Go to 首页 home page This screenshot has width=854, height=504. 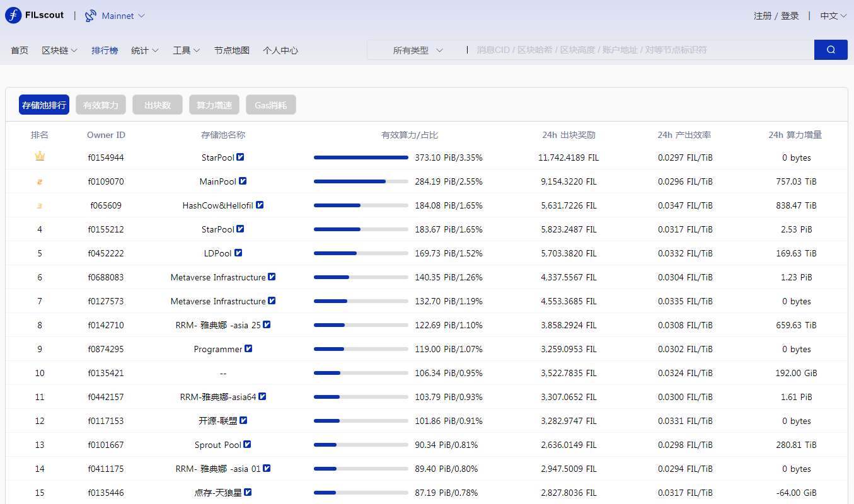tap(20, 50)
